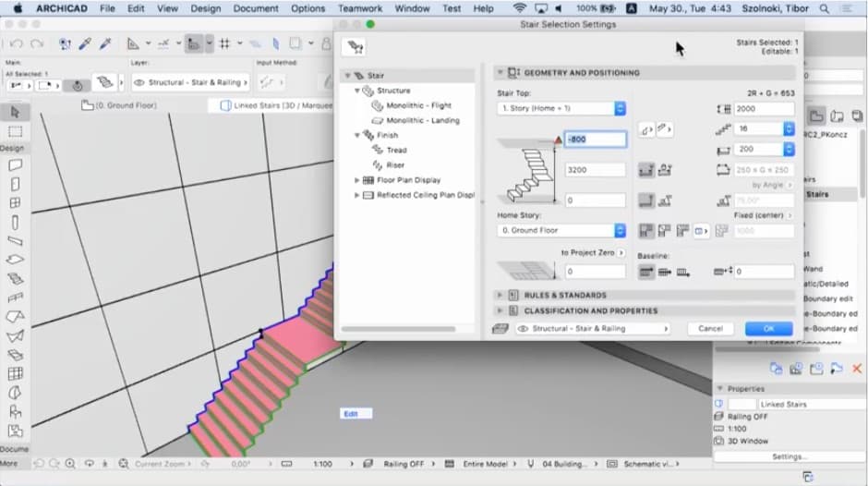Click the Pick Up Parameters eyedropper
The height and width of the screenshot is (486, 868).
[x=85, y=43]
